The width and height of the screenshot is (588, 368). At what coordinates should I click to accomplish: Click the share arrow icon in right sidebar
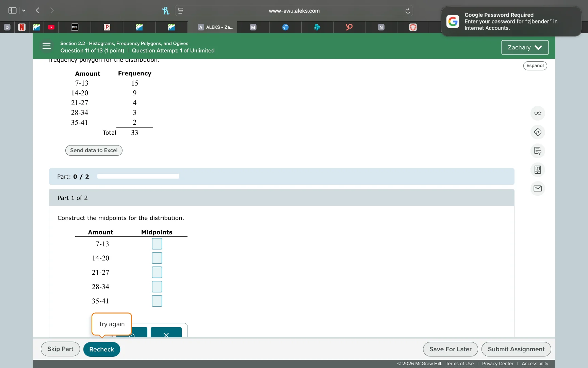[537, 132]
